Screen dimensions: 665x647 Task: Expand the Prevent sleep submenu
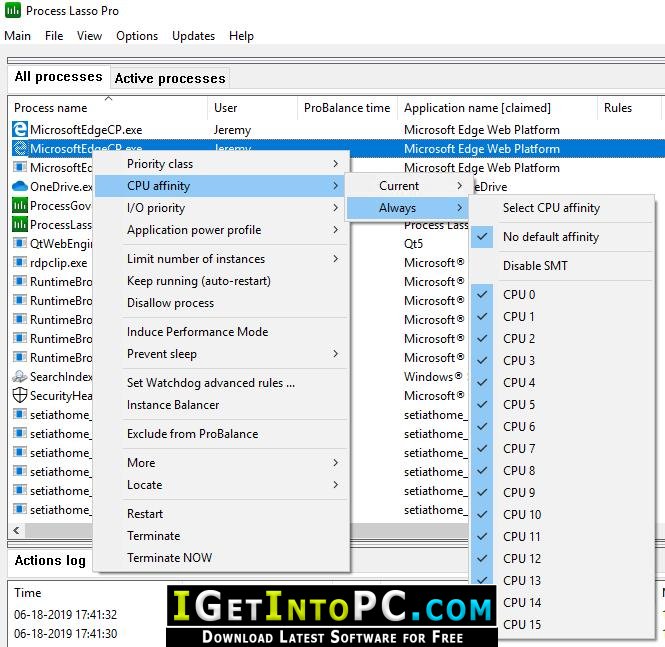tap(221, 354)
